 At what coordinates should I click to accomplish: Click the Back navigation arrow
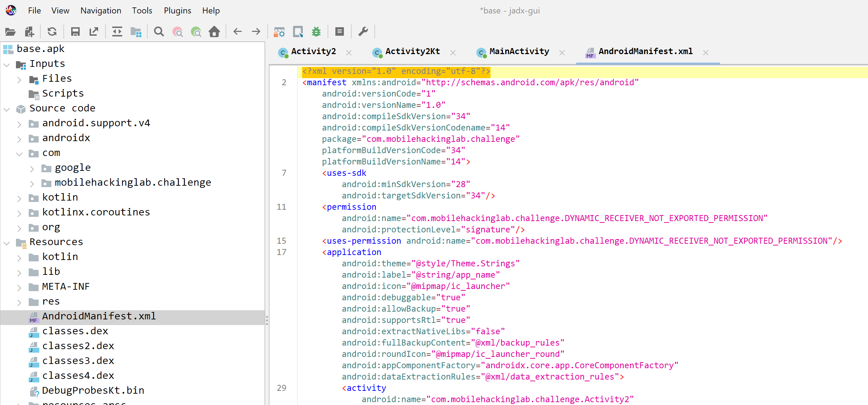coord(238,32)
